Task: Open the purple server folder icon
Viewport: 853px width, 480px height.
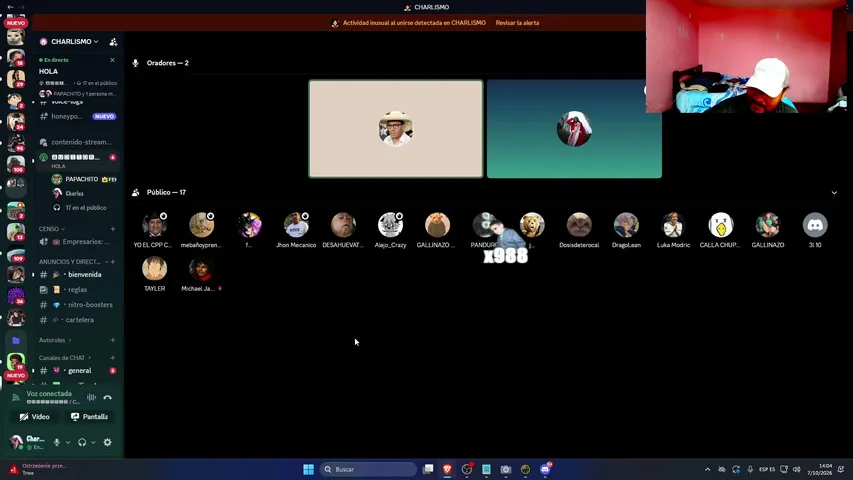Action: point(16,340)
